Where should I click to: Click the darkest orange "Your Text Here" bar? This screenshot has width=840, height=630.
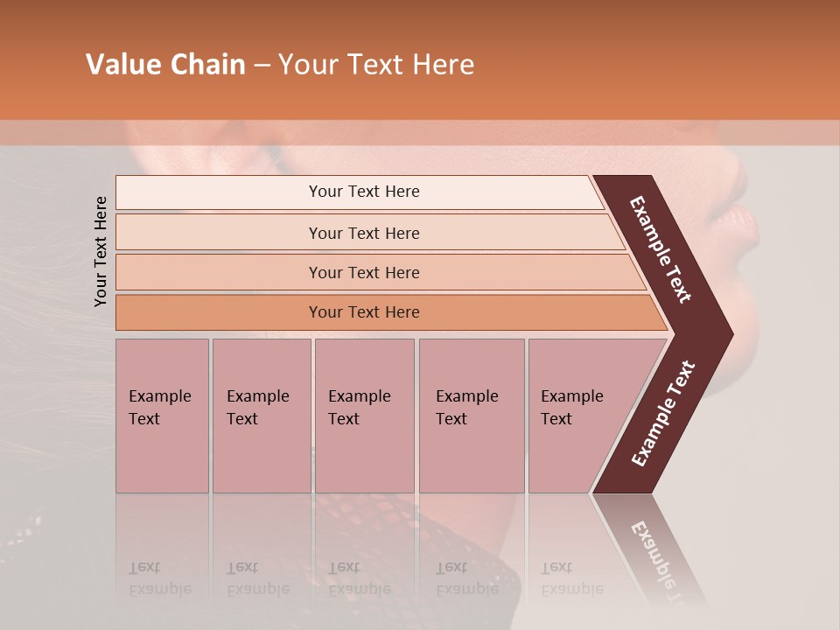363,312
